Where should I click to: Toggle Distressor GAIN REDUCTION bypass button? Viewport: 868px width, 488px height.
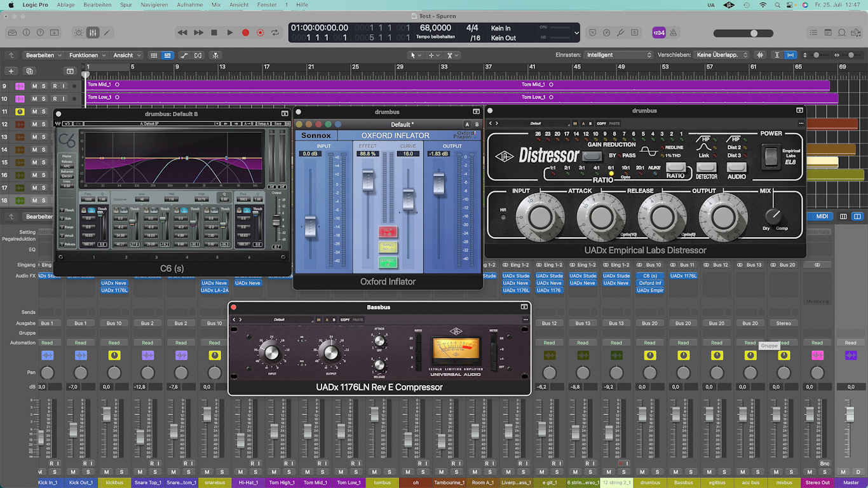point(592,156)
